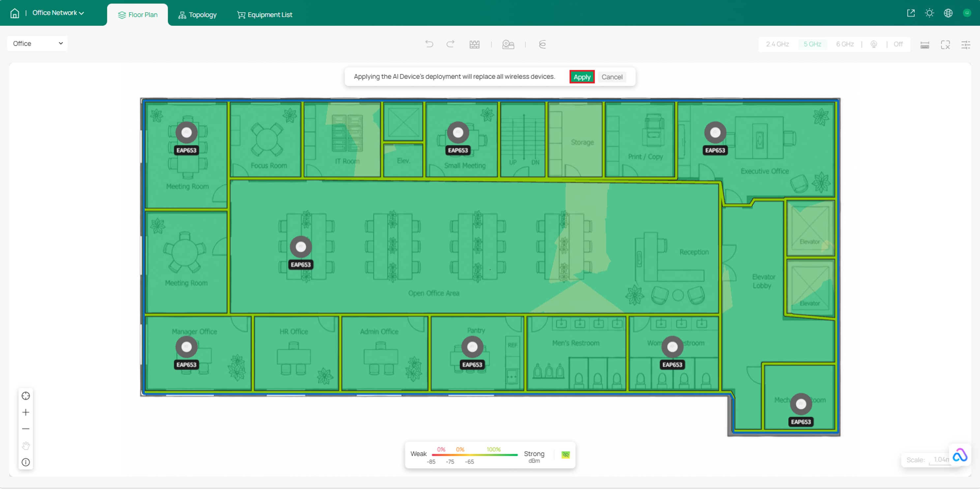Image resolution: width=980 pixels, height=490 pixels.
Task: Click the ruler measurement icon
Action: click(925, 45)
